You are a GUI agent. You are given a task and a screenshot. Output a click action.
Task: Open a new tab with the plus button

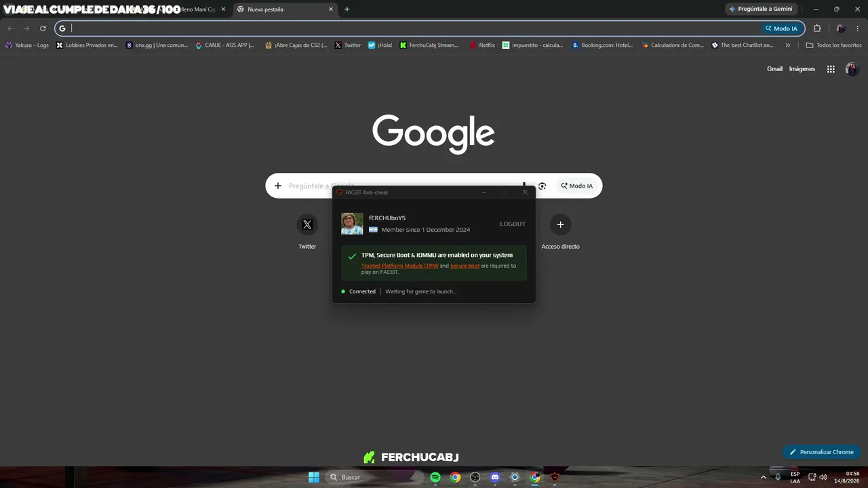coord(347,9)
